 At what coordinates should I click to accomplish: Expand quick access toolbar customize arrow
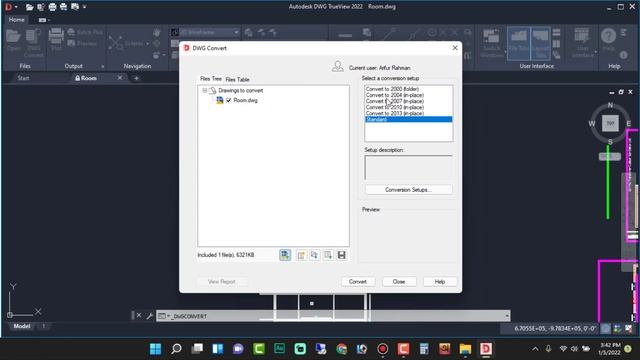tap(84, 7)
